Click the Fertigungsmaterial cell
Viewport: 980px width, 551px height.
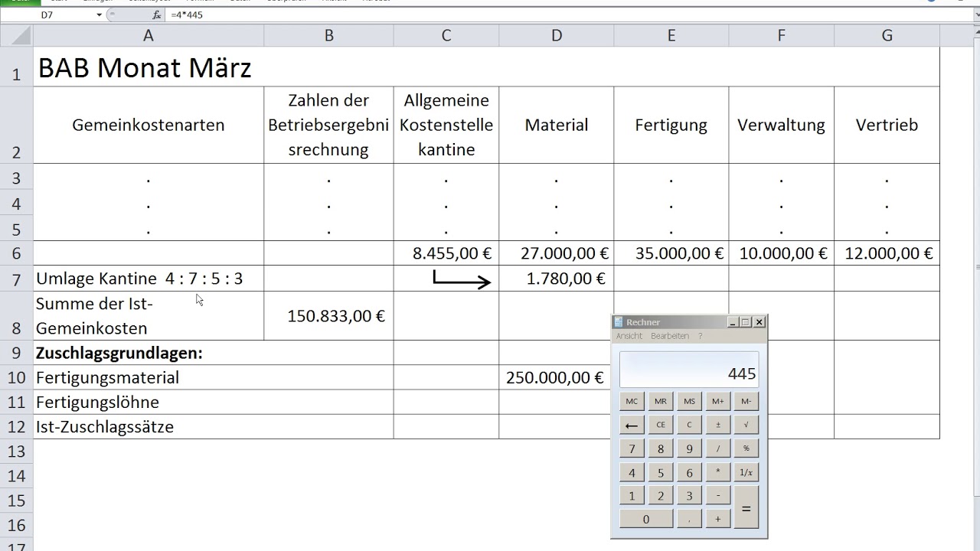point(214,377)
